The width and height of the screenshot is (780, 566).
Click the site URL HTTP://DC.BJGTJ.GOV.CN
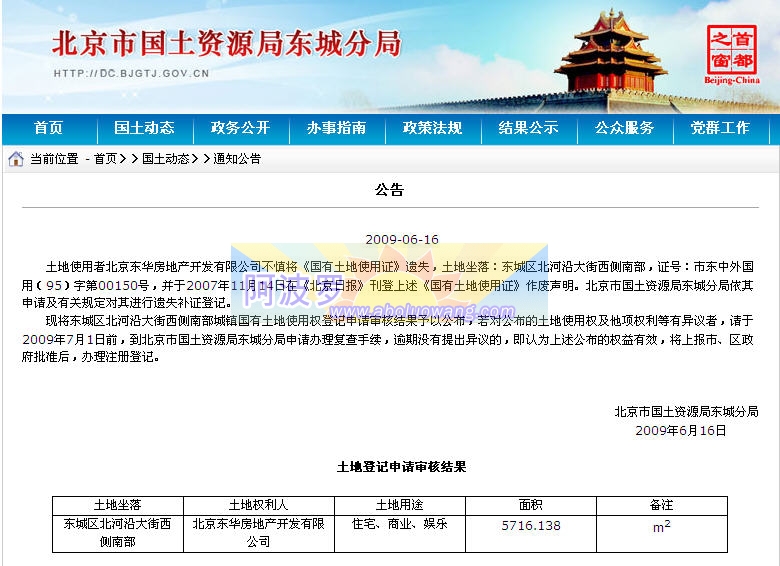pos(132,73)
